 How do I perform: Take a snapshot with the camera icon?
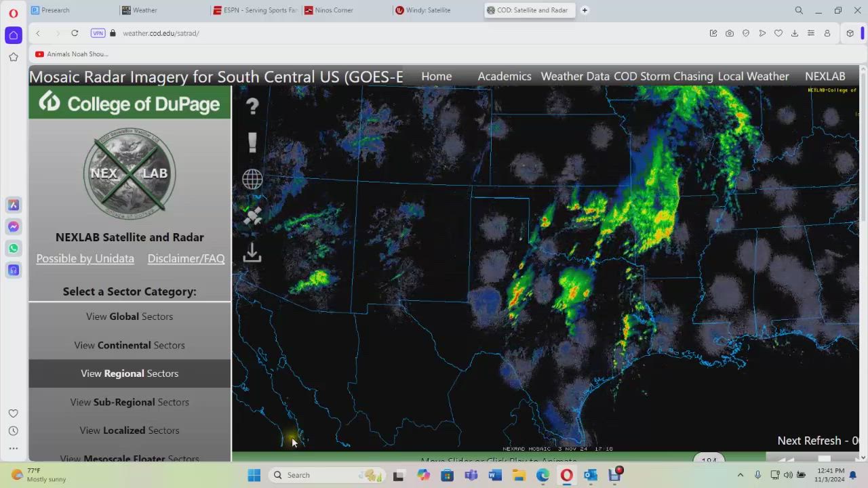729,33
